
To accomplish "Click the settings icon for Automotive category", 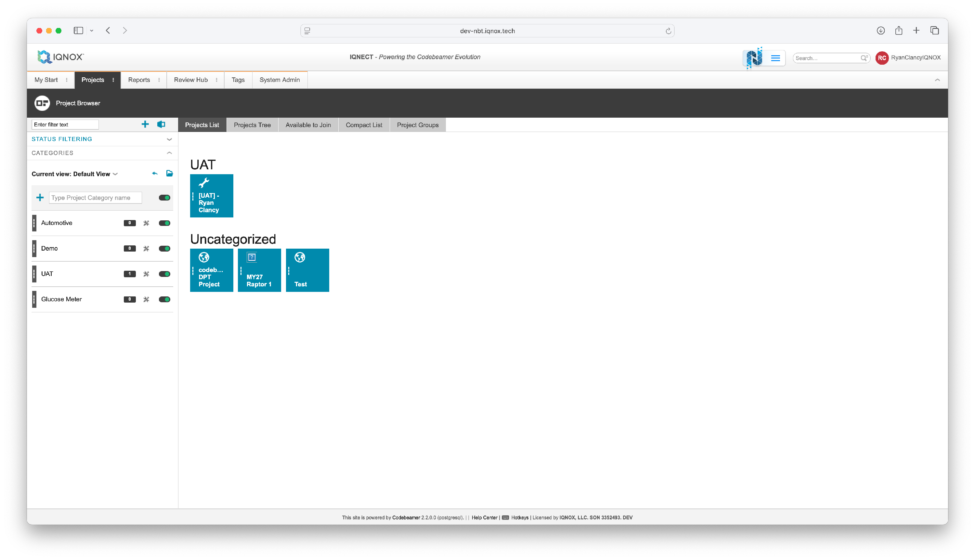I will [146, 223].
